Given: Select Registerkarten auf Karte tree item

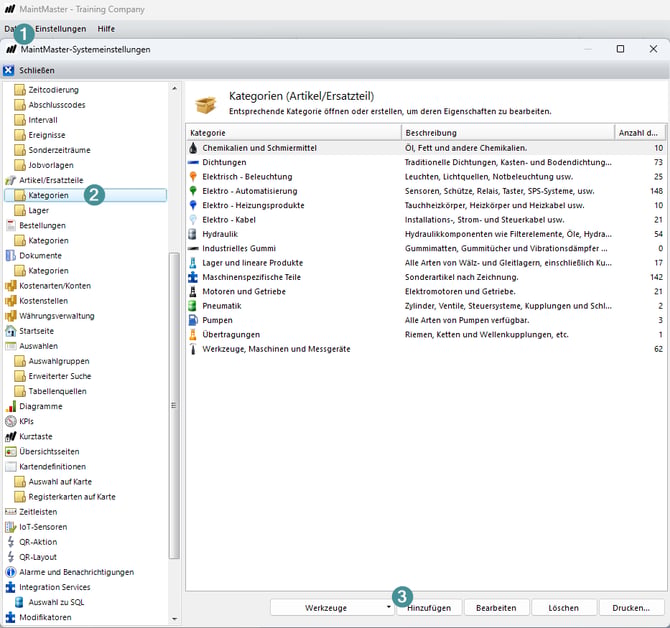Looking at the screenshot, I should coord(72,496).
